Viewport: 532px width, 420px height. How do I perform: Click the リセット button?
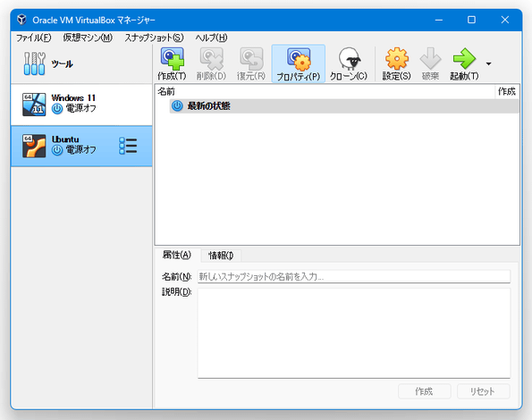click(483, 391)
